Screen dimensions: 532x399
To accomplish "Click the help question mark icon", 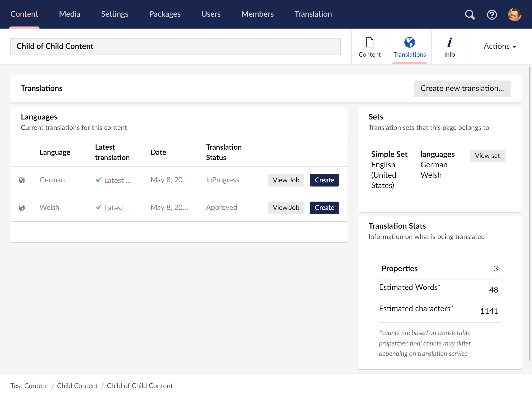I will 492,15.
